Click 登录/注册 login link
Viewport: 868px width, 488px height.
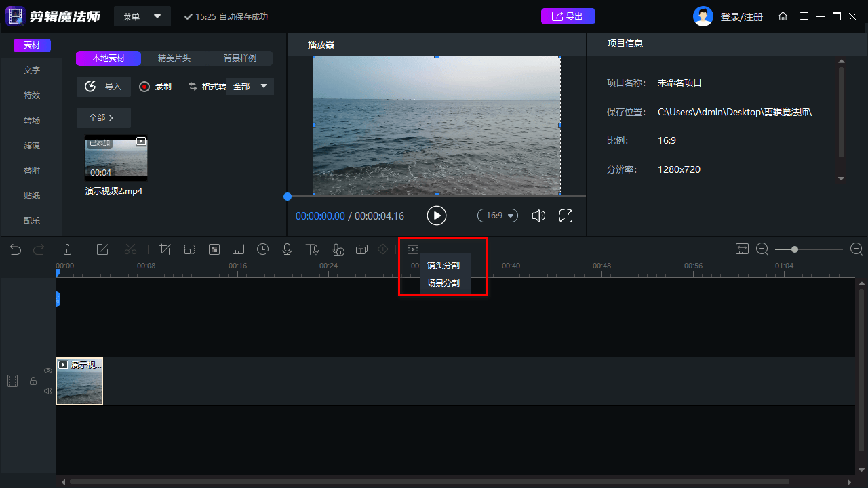(742, 17)
